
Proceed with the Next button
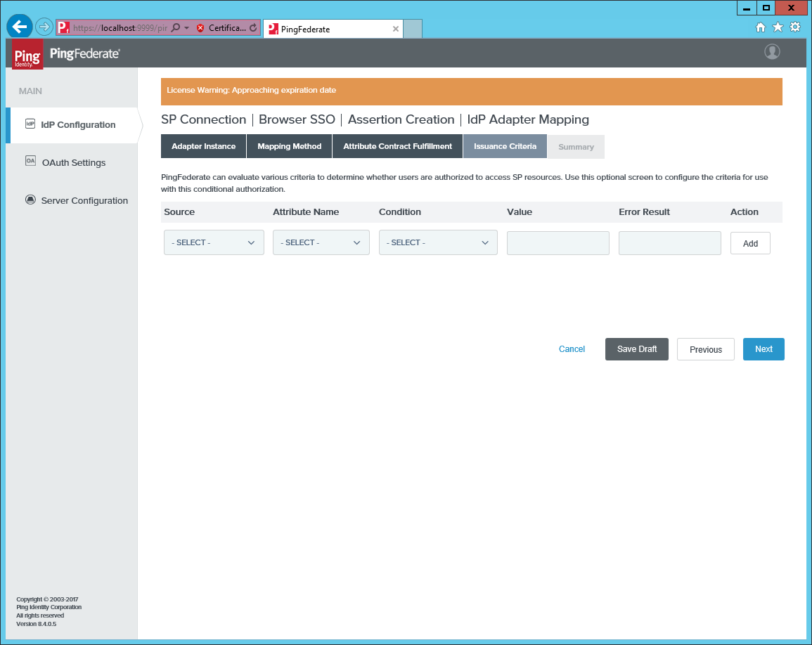[x=763, y=349]
